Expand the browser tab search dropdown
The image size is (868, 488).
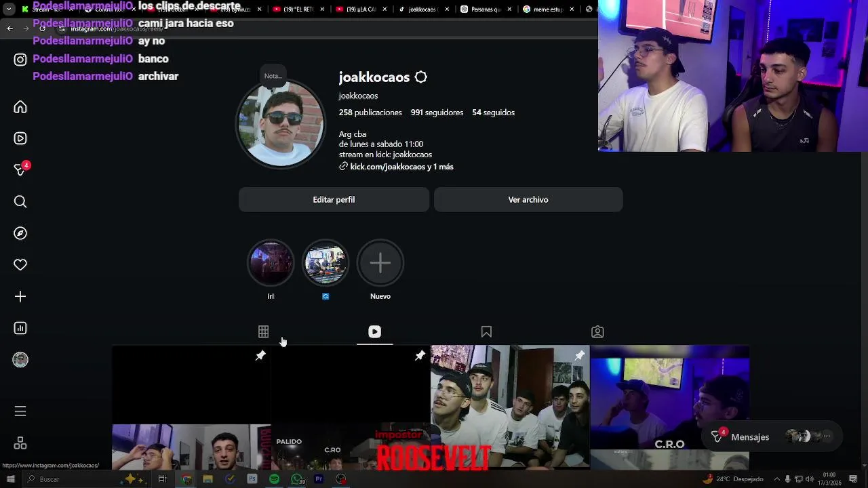coord(9,9)
